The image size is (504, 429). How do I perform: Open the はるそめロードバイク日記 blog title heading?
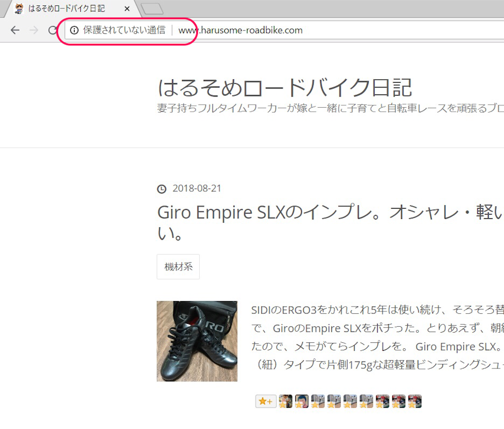click(x=285, y=88)
